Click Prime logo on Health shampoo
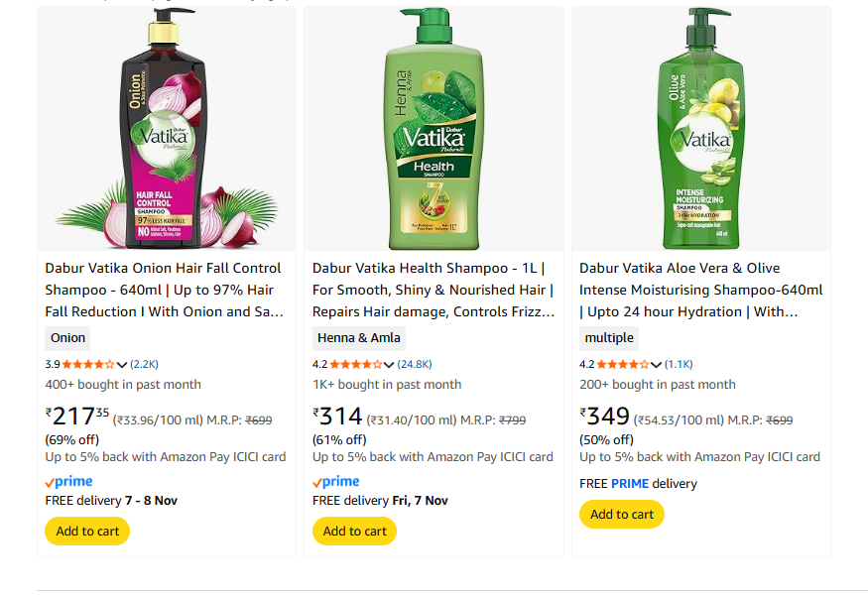The image size is (868, 597). (x=336, y=481)
